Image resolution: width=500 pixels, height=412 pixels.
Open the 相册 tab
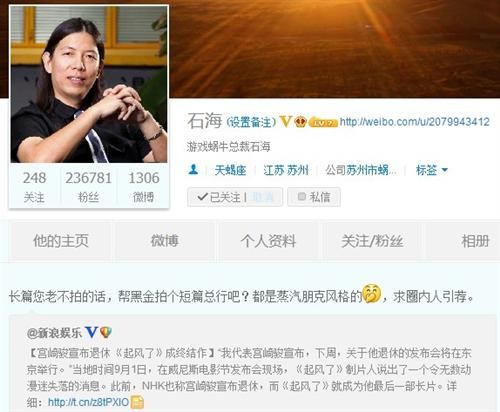tap(475, 241)
